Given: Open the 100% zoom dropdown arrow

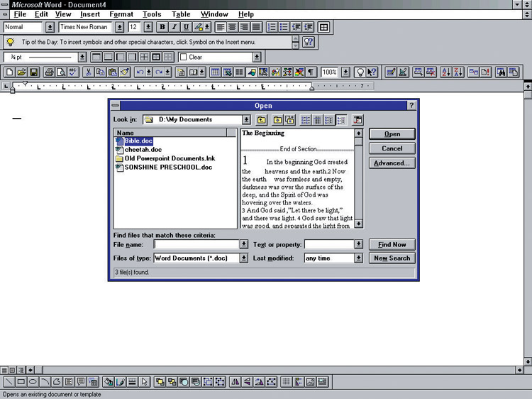Looking at the screenshot, I should pos(345,72).
